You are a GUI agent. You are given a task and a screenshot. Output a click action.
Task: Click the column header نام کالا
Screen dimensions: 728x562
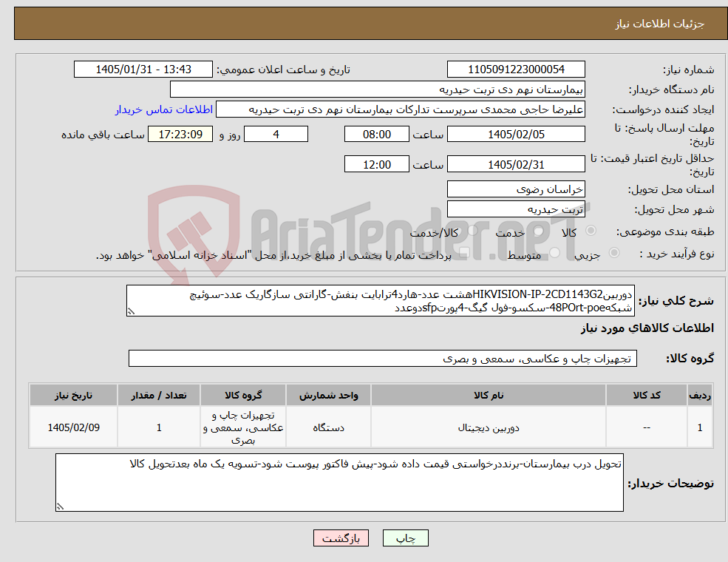point(489,396)
